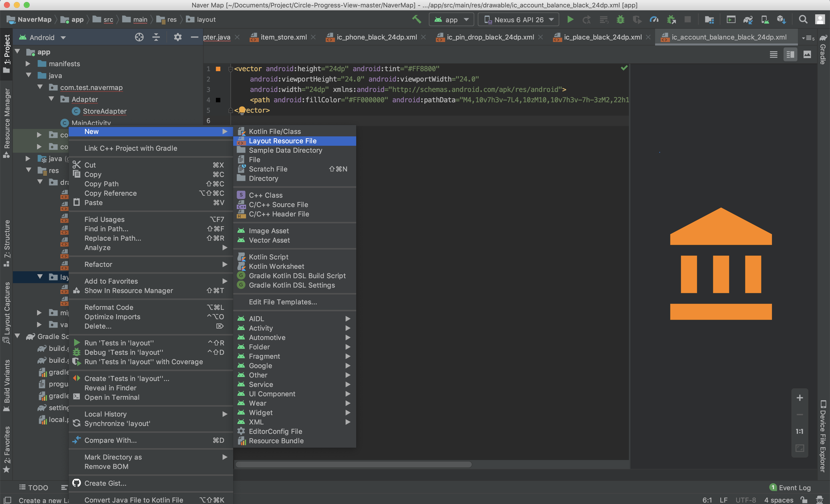The height and width of the screenshot is (504, 830).
Task: Click the Select Opened File target icon
Action: tap(139, 37)
